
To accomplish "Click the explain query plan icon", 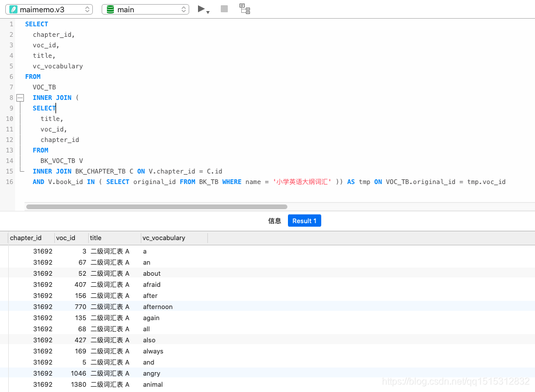I will click(x=245, y=9).
